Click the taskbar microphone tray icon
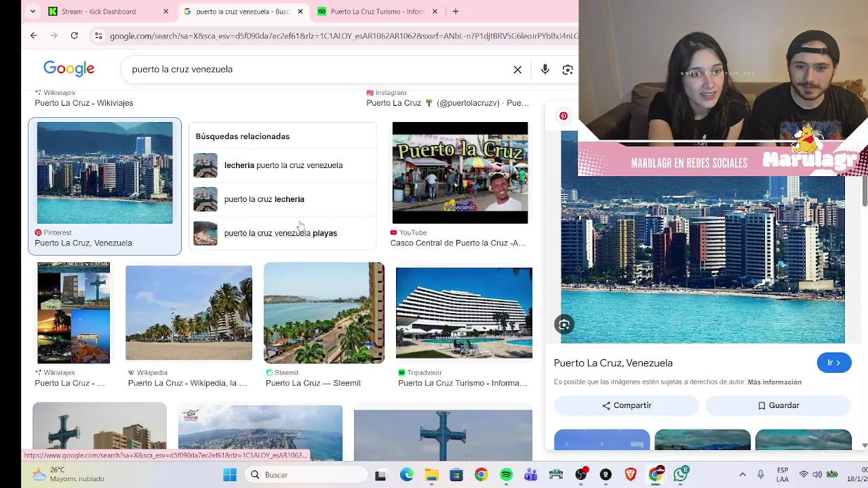This screenshot has height=488, width=868. click(x=761, y=474)
